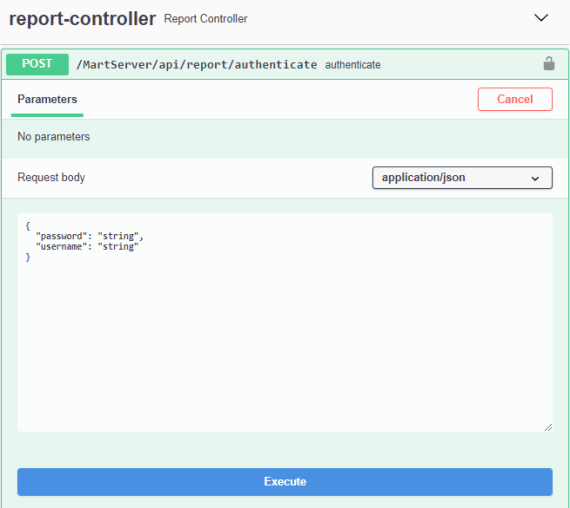Click the report-controller heading link
Screen dimensions: 570x508
[83, 18]
